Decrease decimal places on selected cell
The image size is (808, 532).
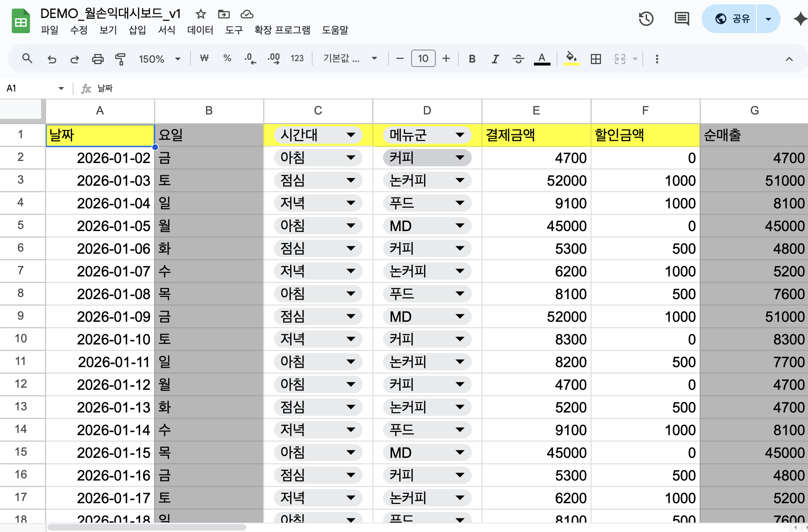click(250, 58)
